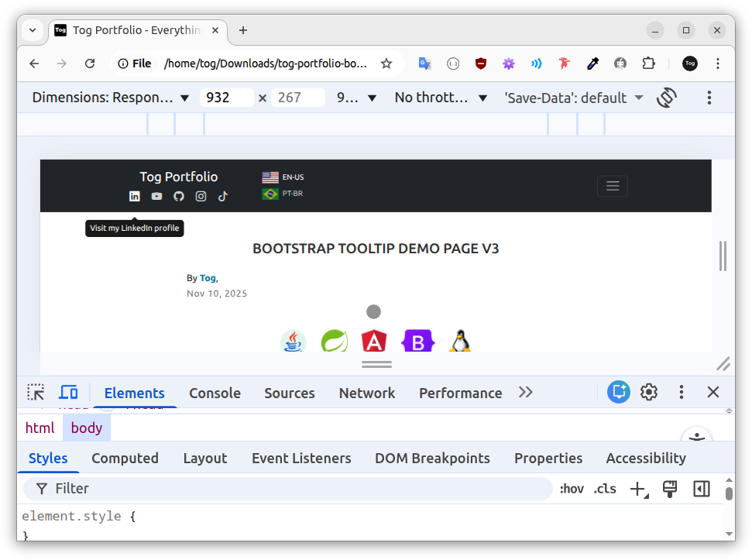Image resolution: width=752 pixels, height=560 pixels.
Task: Close the DevTools panel
Action: point(713,392)
